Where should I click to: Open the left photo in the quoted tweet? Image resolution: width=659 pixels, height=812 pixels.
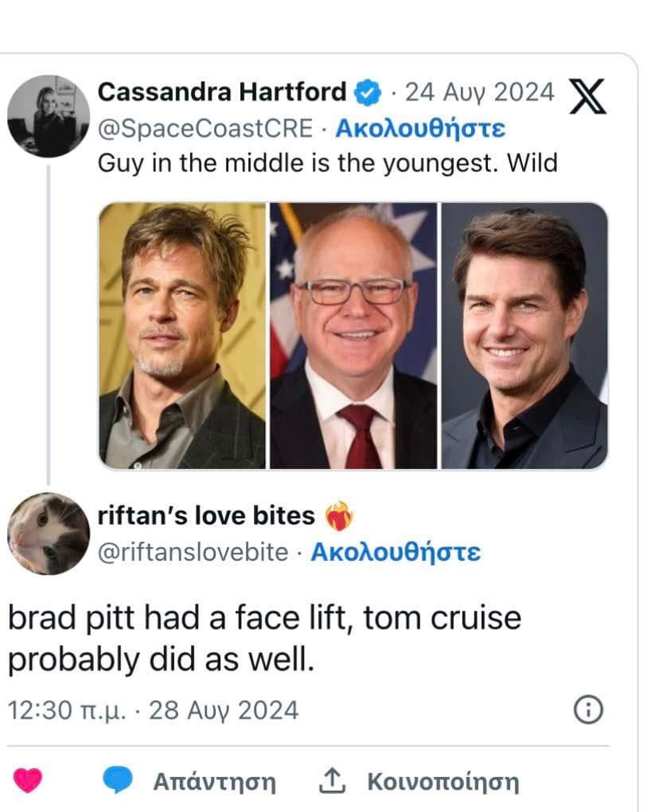[182, 336]
